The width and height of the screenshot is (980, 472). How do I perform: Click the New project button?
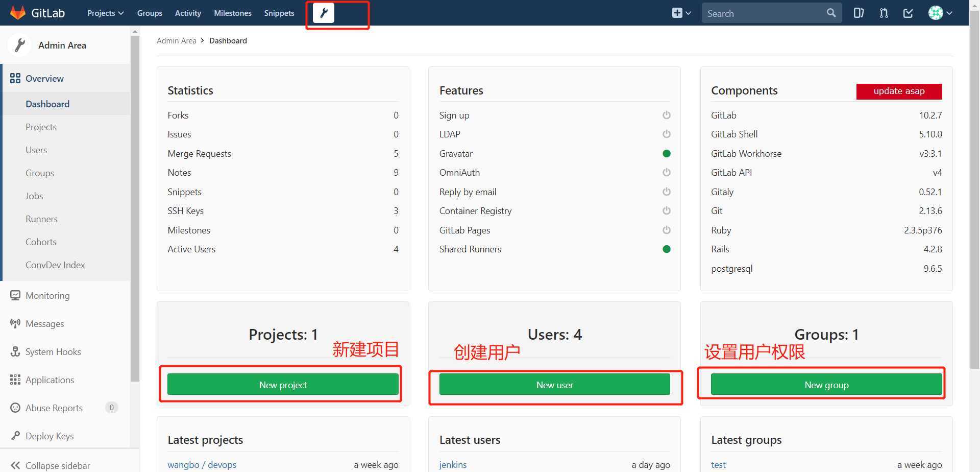point(283,384)
